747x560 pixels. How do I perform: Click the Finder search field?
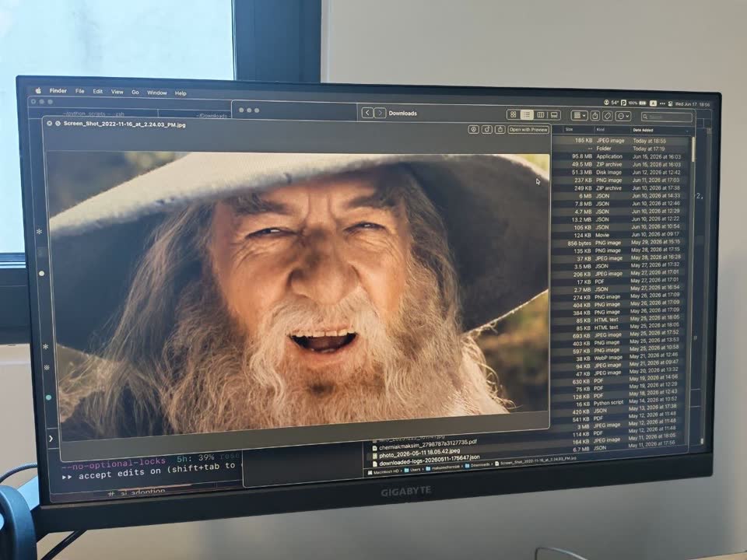[666, 117]
